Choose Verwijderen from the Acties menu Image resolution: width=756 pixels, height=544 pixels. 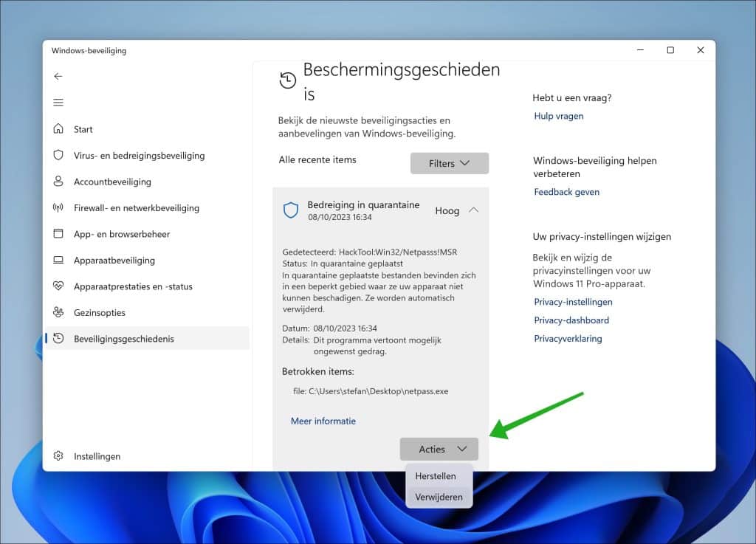pyautogui.click(x=439, y=497)
